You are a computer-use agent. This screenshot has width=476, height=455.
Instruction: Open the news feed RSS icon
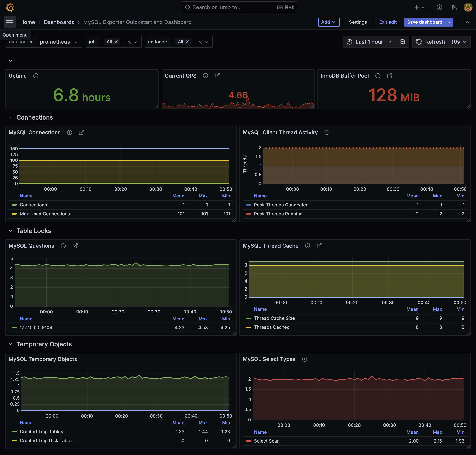[454, 7]
